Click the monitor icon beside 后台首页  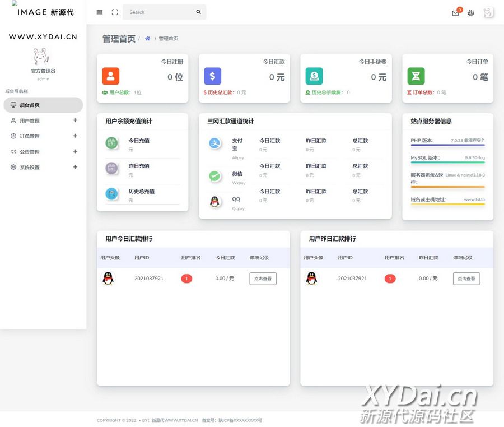[x=13, y=105]
